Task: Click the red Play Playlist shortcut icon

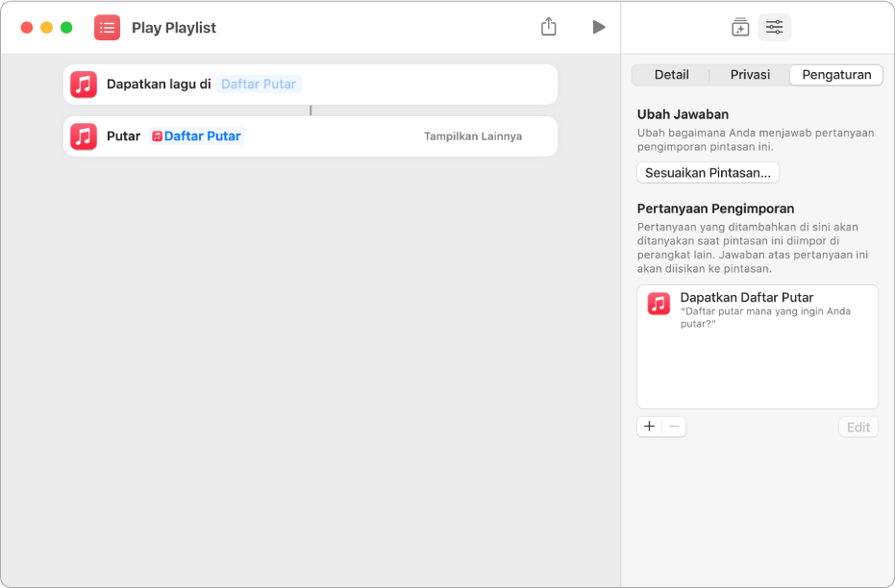Action: pos(108,27)
